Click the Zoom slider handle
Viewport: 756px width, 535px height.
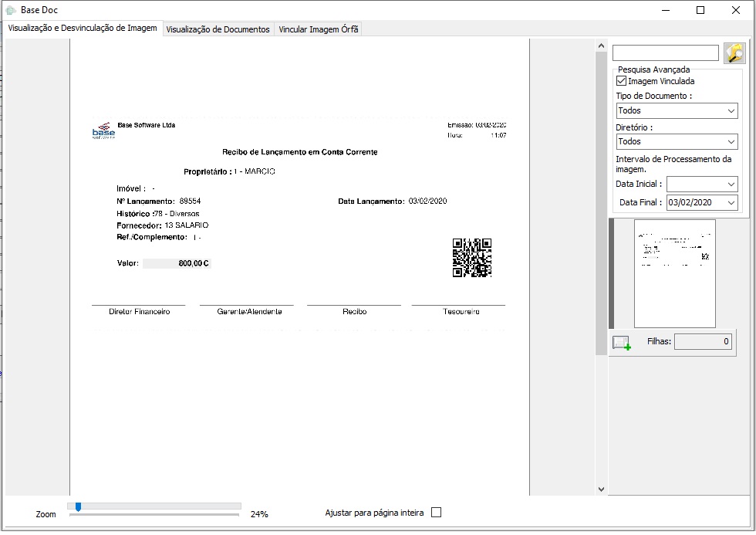[x=78, y=506]
